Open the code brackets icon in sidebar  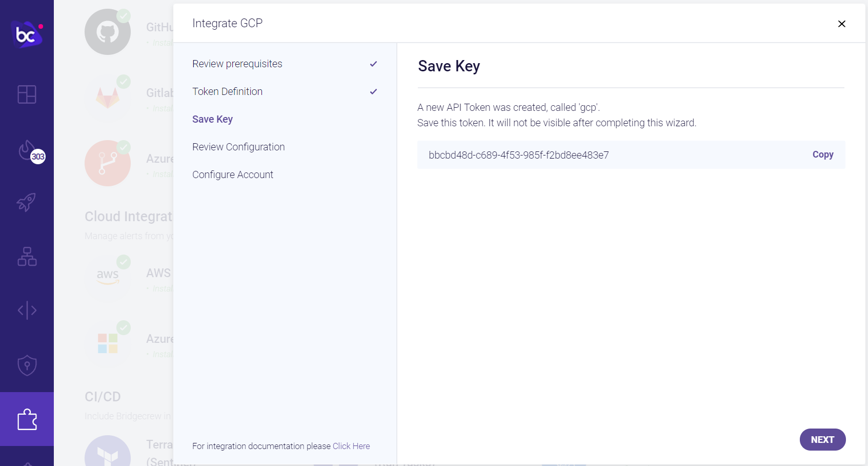click(27, 310)
